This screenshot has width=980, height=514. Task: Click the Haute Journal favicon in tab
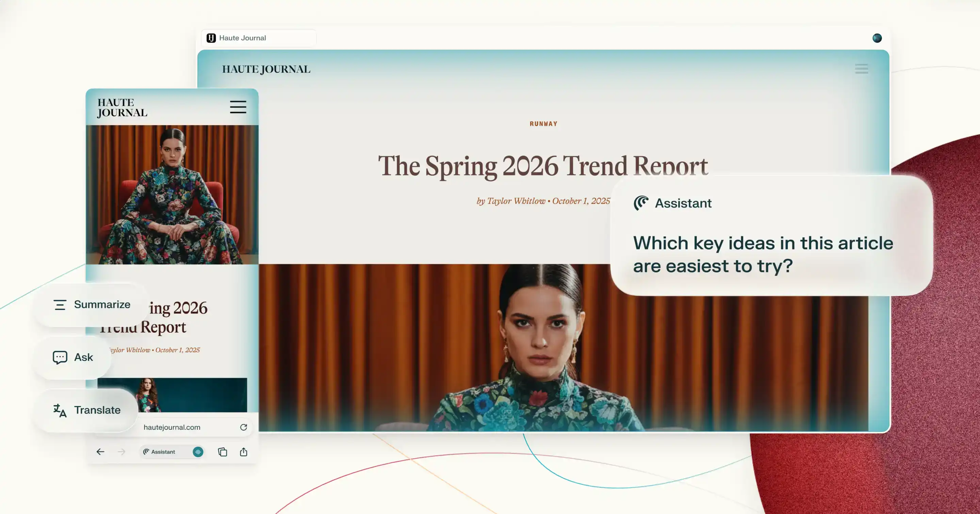tap(211, 38)
